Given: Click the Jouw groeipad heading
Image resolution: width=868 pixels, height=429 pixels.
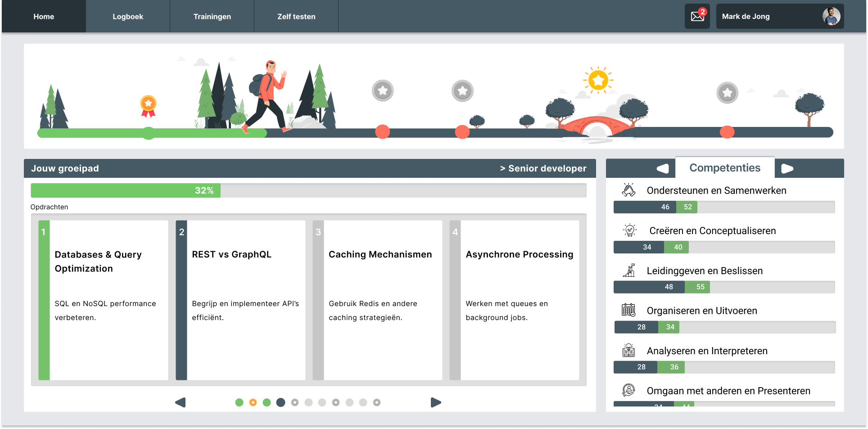Looking at the screenshot, I should (x=65, y=168).
